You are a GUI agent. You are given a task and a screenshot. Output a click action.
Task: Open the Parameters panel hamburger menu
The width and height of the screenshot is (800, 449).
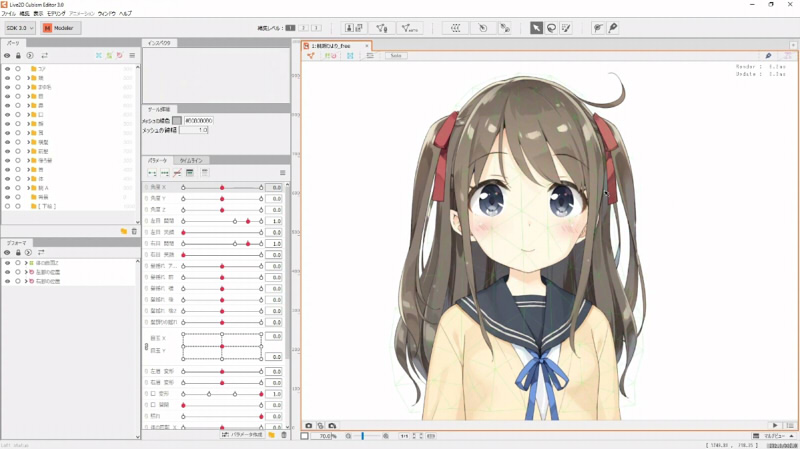click(282, 172)
